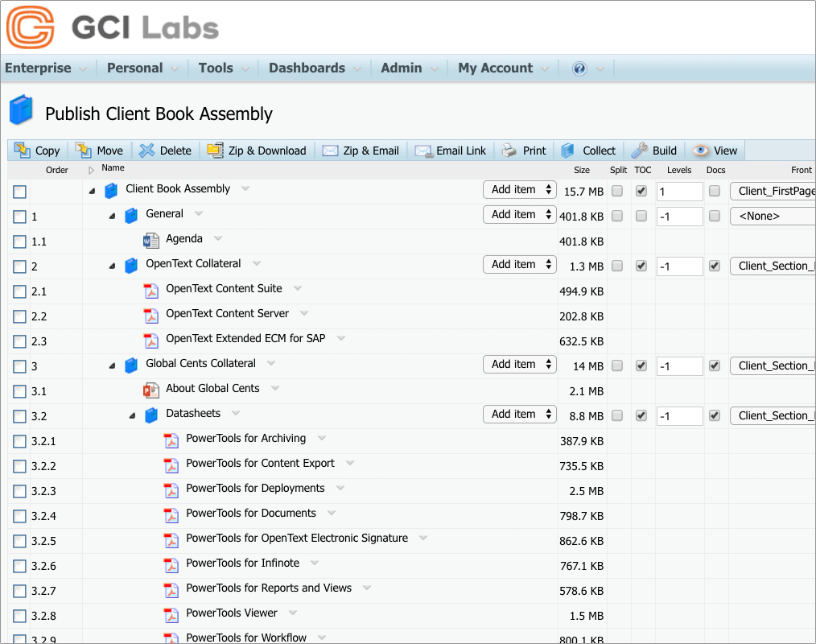
Task: Click the help question mark icon
Action: 579,68
